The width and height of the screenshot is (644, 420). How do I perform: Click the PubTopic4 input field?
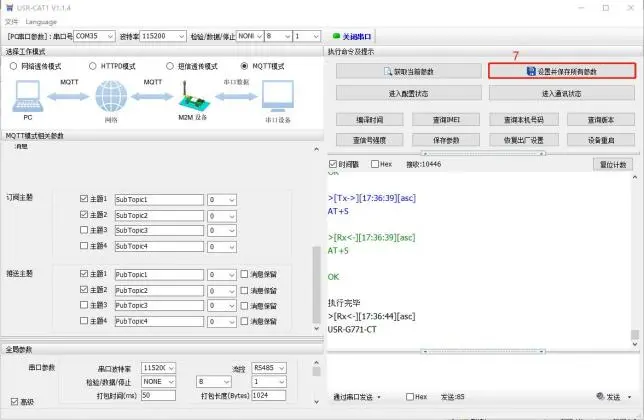coord(159,321)
